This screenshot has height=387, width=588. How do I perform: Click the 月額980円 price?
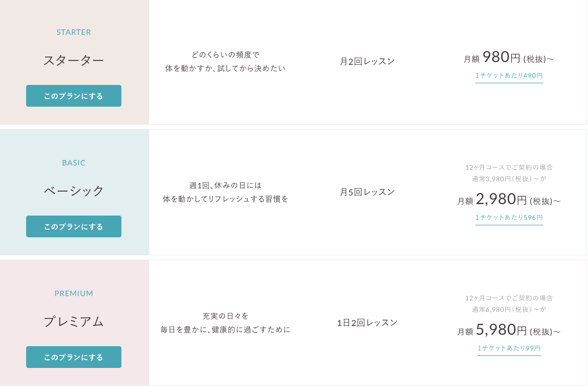pyautogui.click(x=509, y=57)
